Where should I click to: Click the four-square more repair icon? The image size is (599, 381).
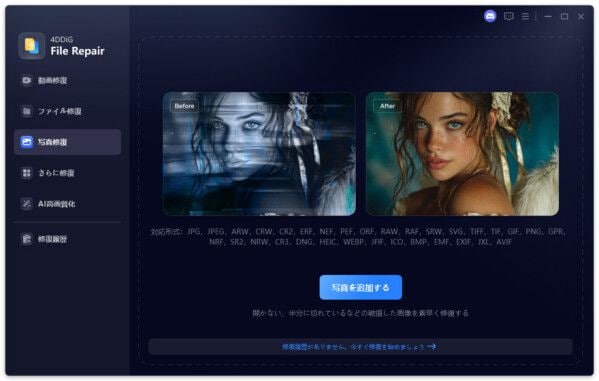(x=26, y=173)
